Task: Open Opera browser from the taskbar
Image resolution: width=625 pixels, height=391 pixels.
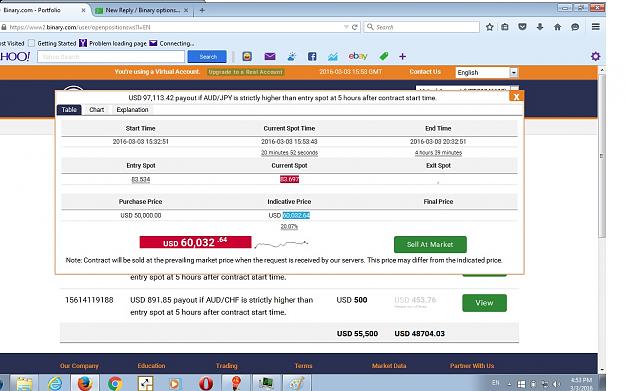Action: pyautogui.click(x=206, y=383)
